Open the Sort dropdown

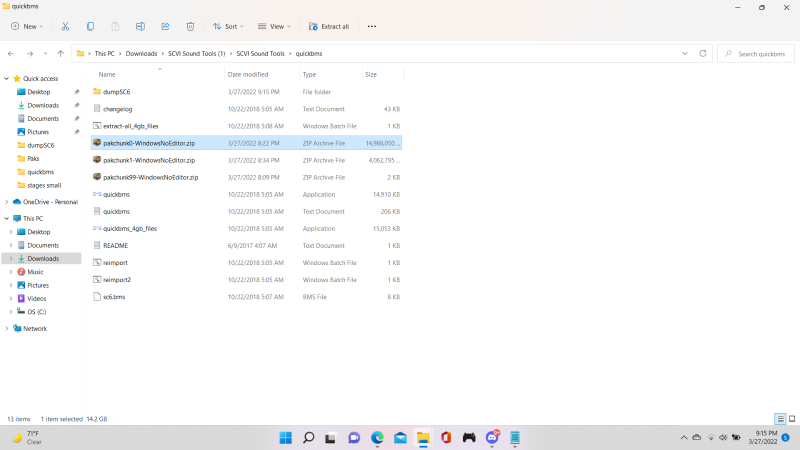tap(228, 27)
